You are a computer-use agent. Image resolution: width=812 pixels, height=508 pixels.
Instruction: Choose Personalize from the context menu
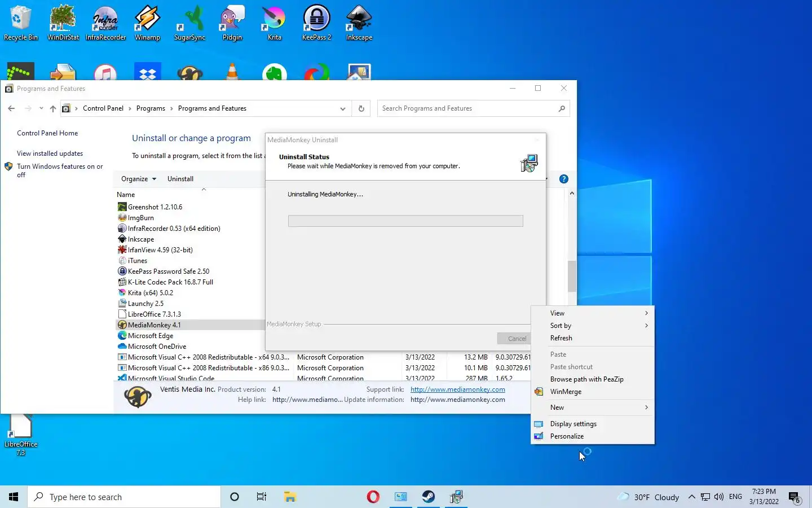(593, 436)
